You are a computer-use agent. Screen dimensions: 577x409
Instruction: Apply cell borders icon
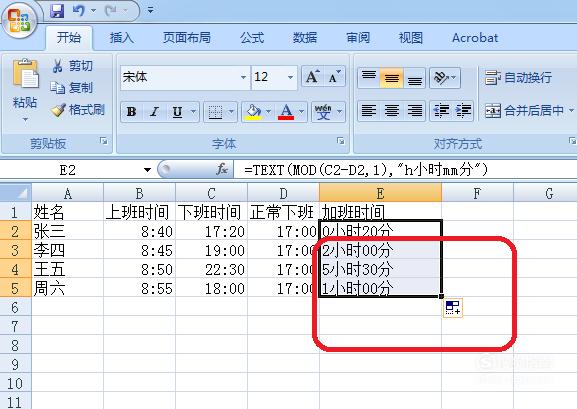coord(215,112)
